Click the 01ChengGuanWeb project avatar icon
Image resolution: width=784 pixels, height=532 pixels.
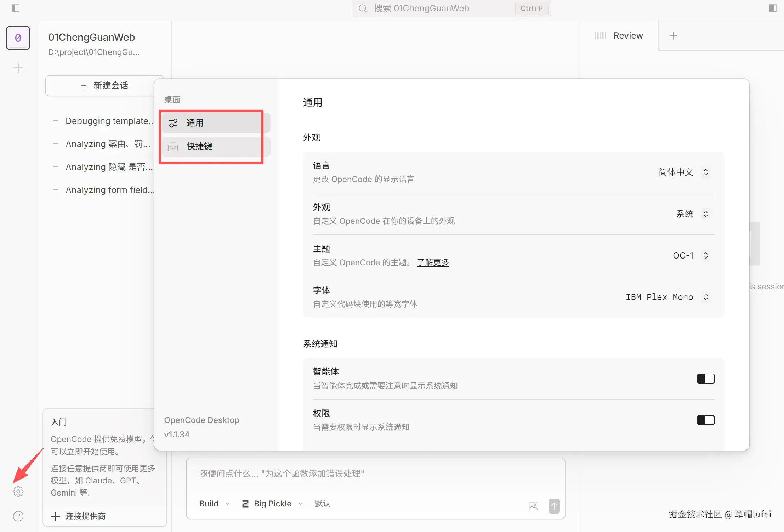pyautogui.click(x=18, y=38)
